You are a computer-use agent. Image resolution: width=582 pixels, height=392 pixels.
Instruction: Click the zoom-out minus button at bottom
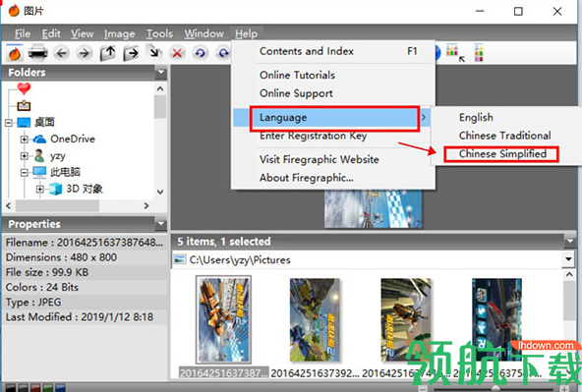[422, 388]
